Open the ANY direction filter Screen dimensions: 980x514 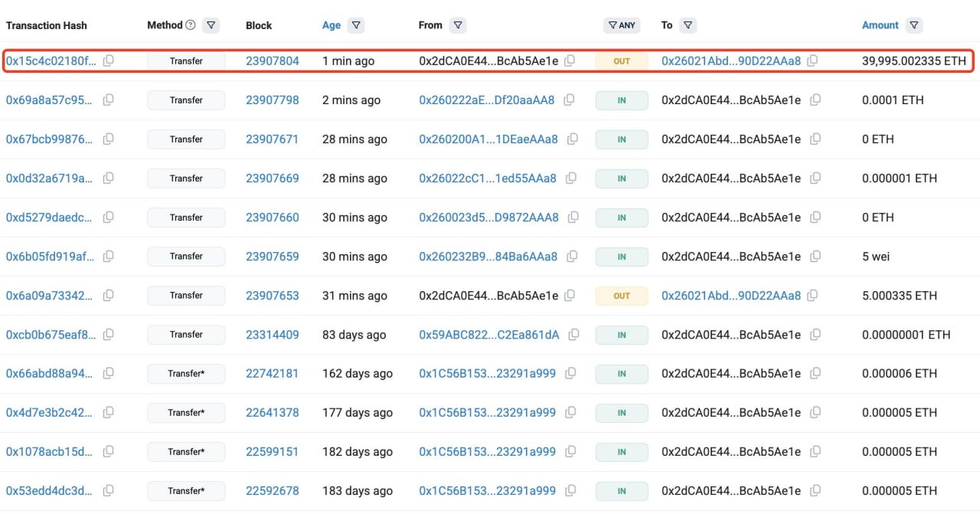tap(622, 25)
